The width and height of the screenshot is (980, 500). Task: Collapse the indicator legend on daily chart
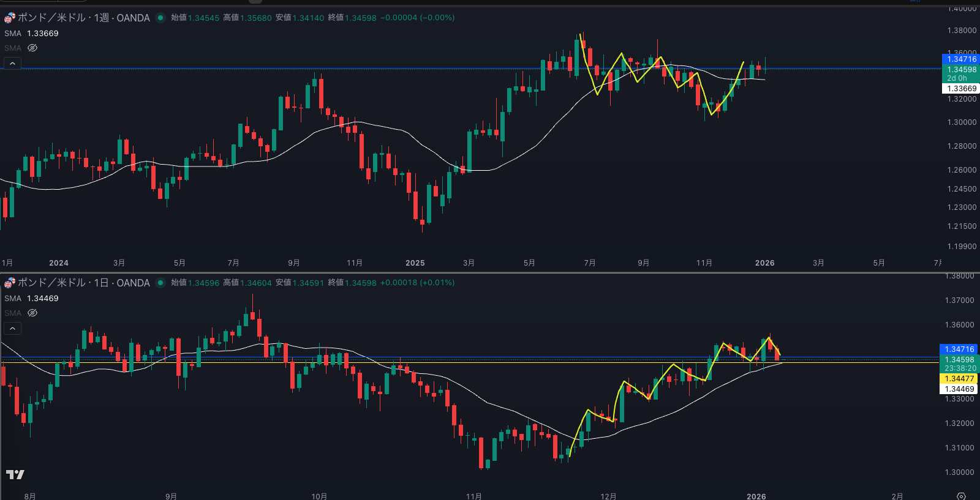tap(12, 329)
